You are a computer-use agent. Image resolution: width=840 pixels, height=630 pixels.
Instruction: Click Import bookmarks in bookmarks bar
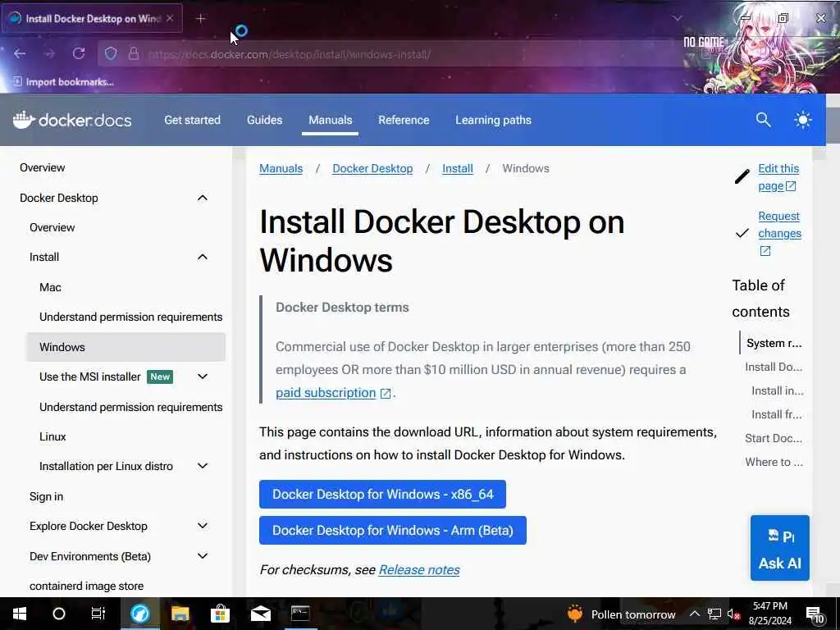(x=63, y=82)
